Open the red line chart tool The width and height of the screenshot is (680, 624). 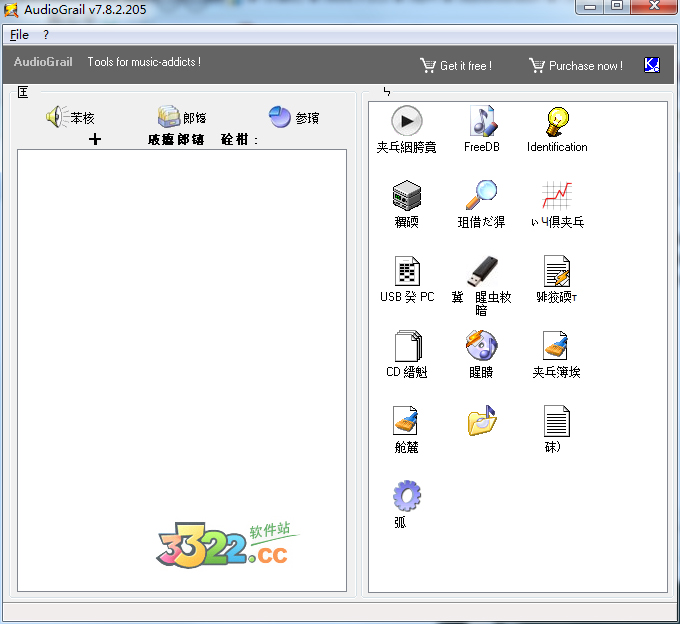[x=557, y=204]
